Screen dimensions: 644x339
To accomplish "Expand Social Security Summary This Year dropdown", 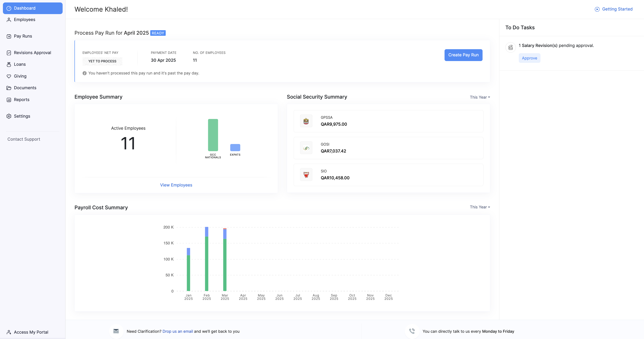I will click(x=479, y=97).
